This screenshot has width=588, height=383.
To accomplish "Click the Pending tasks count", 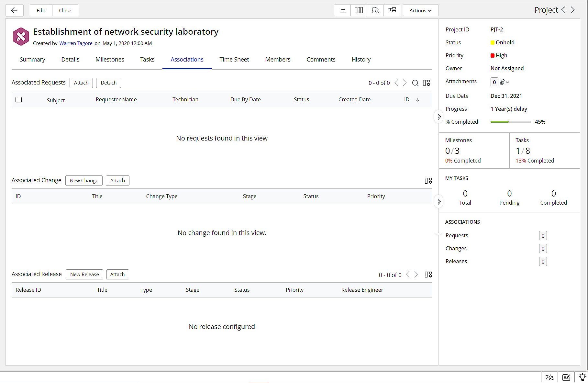I will point(509,194).
